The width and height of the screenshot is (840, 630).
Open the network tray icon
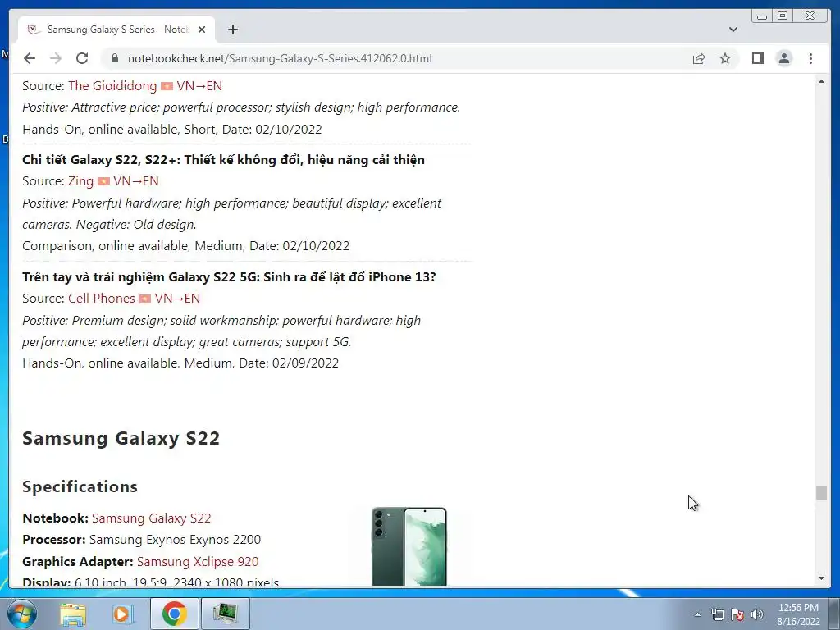717,614
